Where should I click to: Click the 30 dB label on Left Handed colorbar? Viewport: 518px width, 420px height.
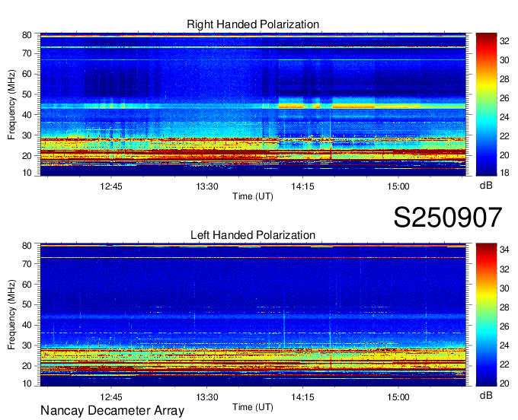click(x=504, y=288)
